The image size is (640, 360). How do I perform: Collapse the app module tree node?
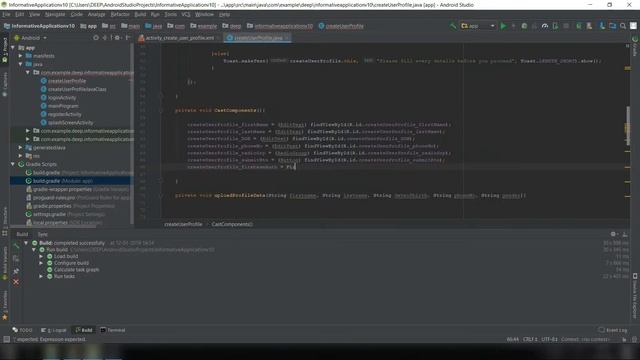pos(13,48)
